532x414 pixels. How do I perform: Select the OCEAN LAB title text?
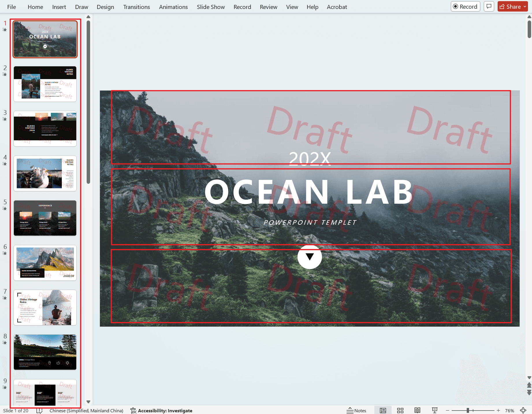[x=309, y=192]
